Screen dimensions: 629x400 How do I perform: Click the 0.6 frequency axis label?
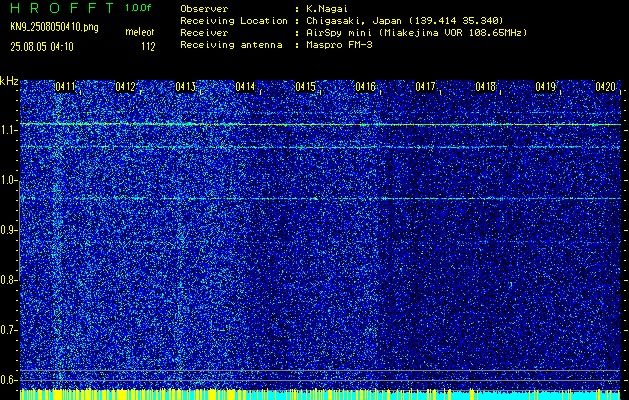tap(8, 380)
